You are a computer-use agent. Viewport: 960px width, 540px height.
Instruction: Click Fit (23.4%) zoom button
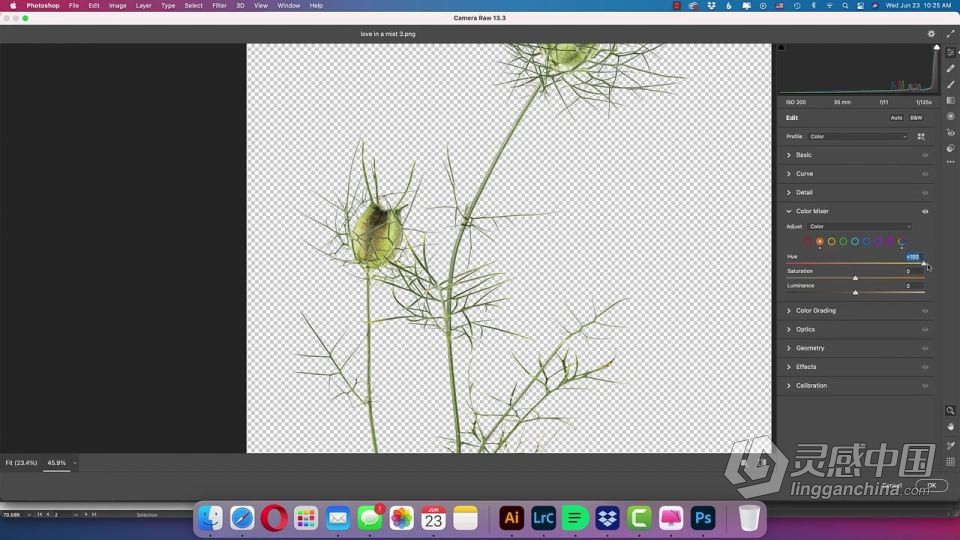pyautogui.click(x=21, y=463)
